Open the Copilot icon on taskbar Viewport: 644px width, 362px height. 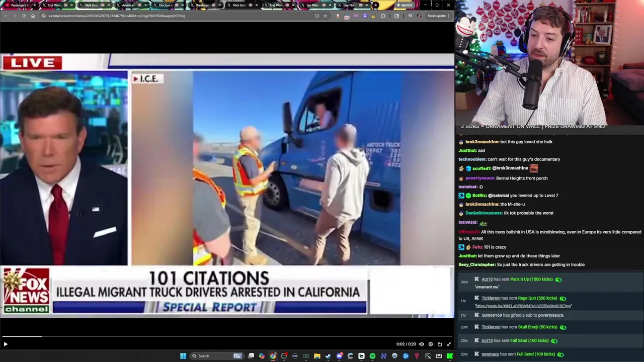[x=262, y=356]
